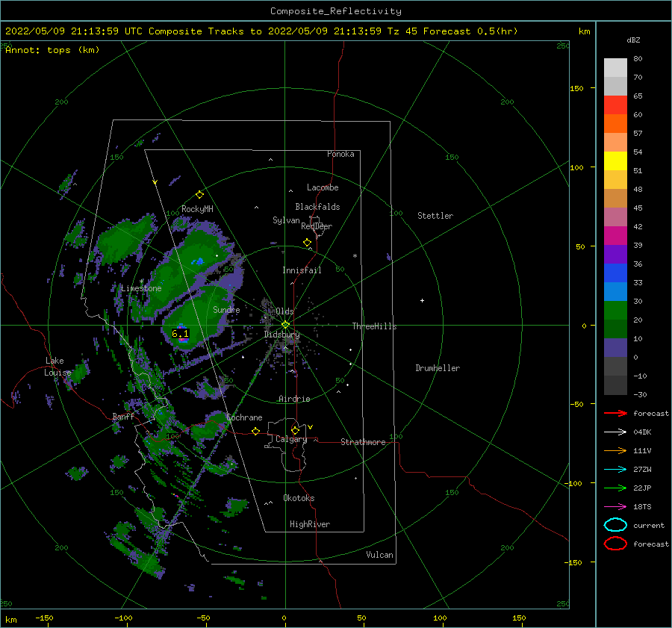Image resolution: width=672 pixels, height=628 pixels.
Task: Click the white asterisk marker above Limestone
Action: click(142, 282)
